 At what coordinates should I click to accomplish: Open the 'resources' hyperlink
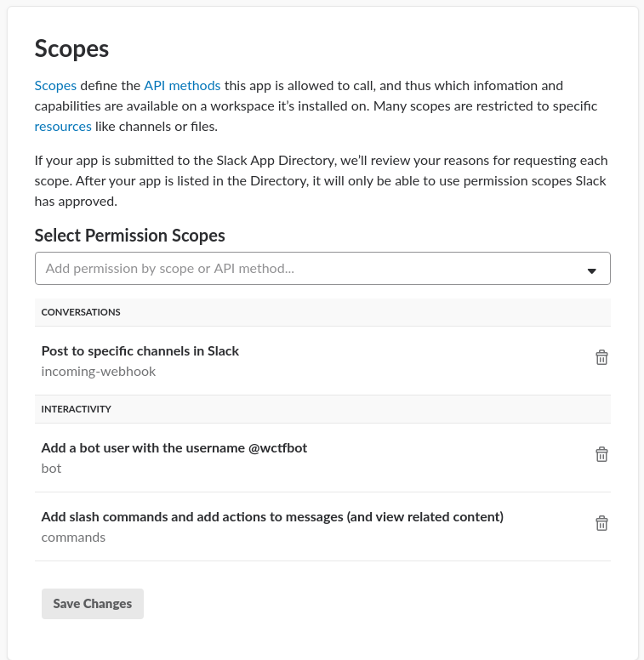coord(63,127)
